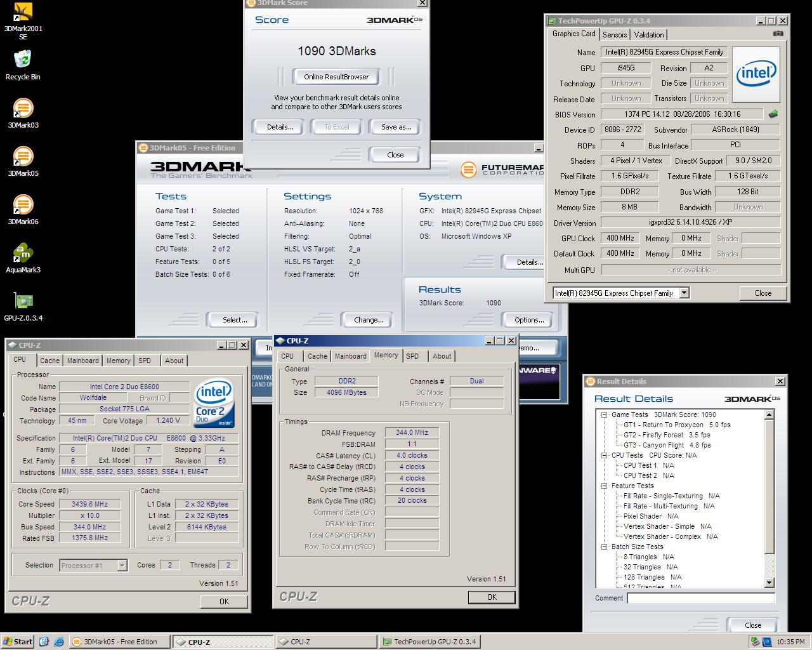Click the Intel logo in GPU-Z
This screenshot has width=812, height=650.
pos(756,74)
